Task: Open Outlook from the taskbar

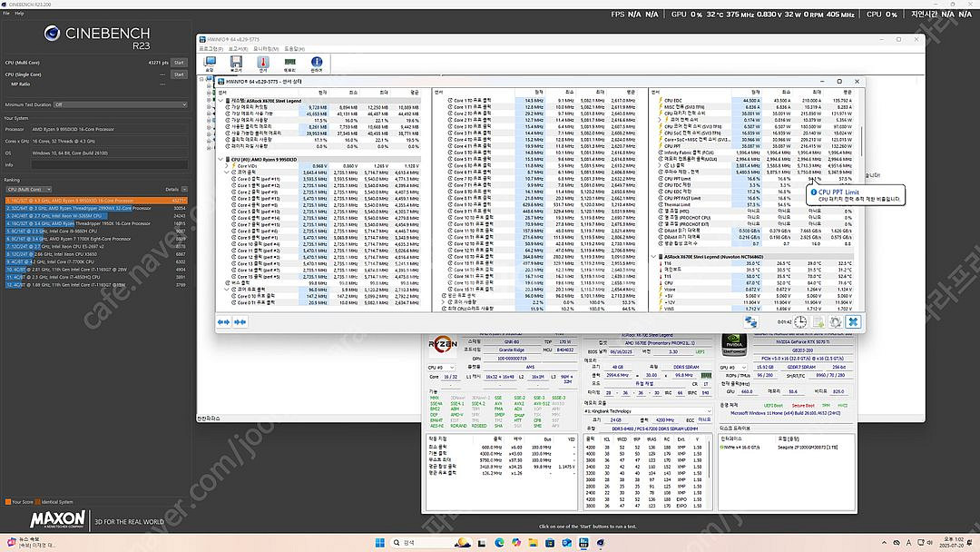Action: point(567,543)
